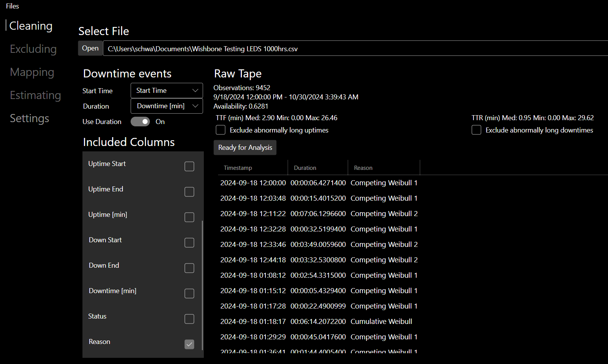Go to the Mapping section

(32, 72)
